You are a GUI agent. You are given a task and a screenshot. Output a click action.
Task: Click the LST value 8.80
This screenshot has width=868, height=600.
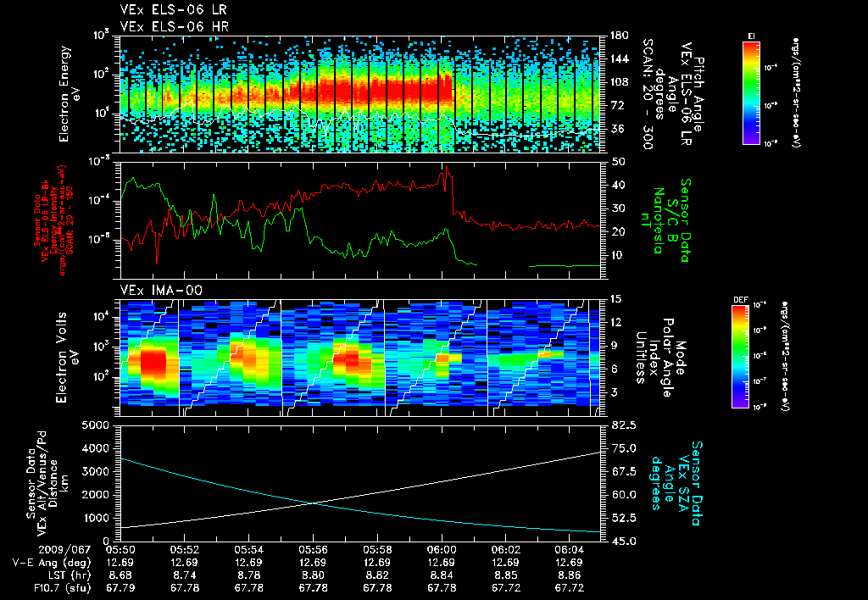click(314, 575)
